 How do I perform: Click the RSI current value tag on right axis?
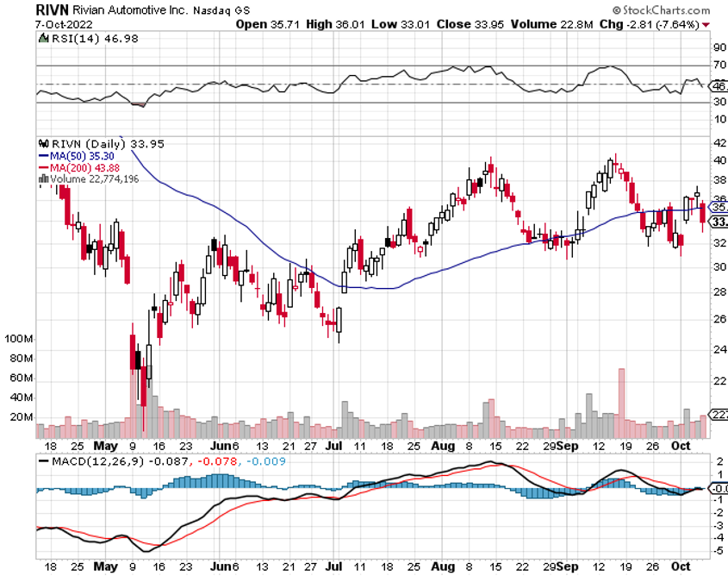tap(719, 86)
